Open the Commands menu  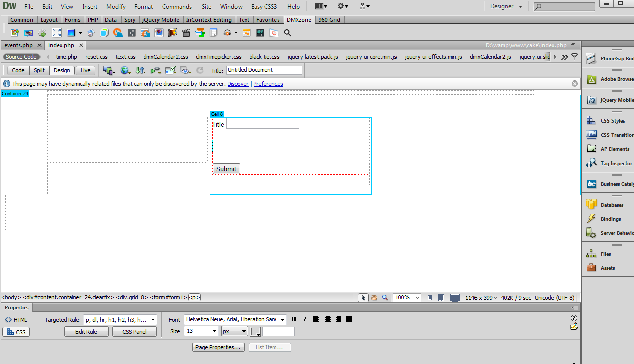pos(177,7)
